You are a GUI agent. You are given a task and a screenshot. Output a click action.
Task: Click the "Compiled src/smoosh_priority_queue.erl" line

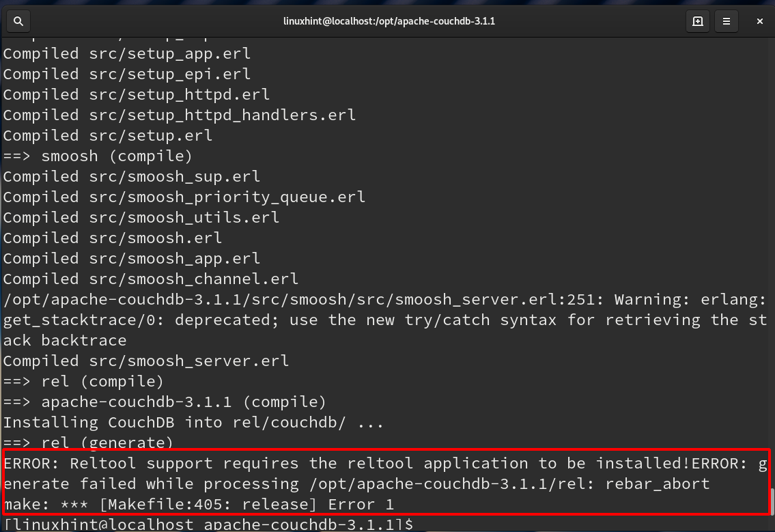point(184,197)
